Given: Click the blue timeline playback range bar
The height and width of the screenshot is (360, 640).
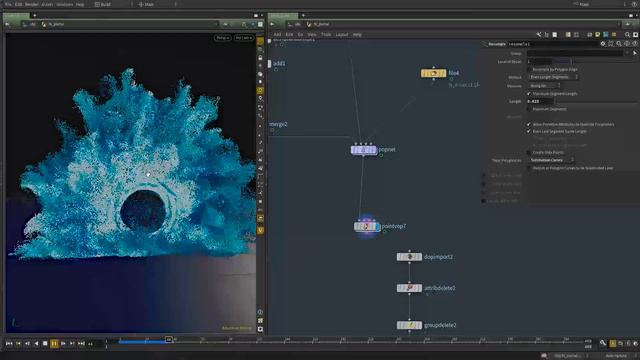Looking at the screenshot, I should (143, 342).
